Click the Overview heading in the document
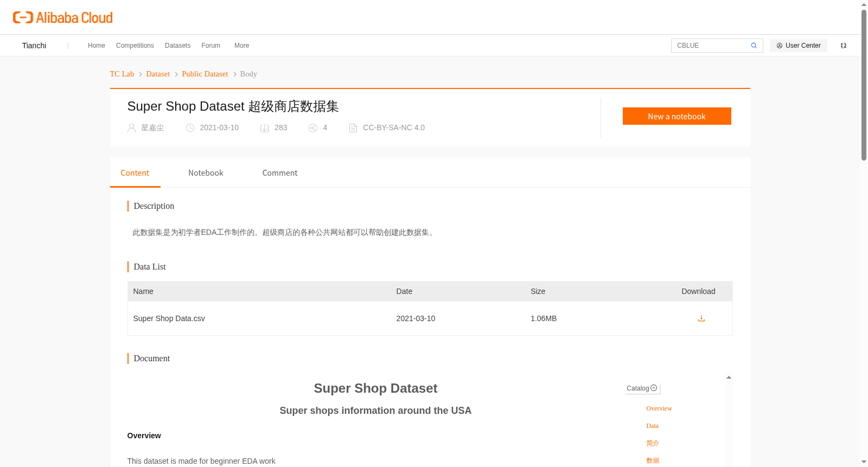This screenshot has width=868, height=467. (x=144, y=436)
